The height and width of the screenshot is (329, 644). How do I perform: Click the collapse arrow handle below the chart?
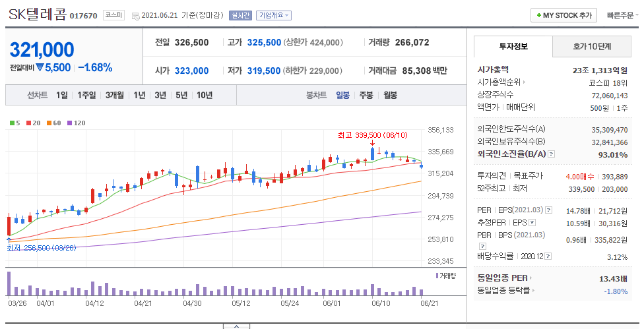coord(236,326)
